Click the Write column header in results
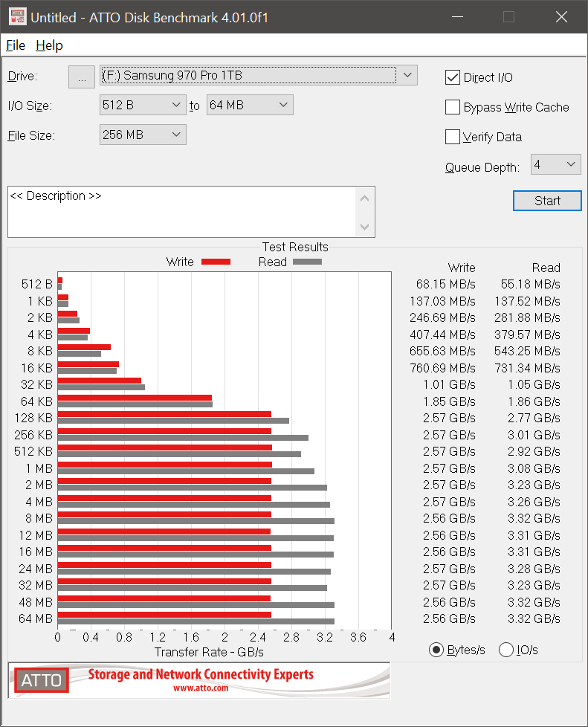 [462, 268]
